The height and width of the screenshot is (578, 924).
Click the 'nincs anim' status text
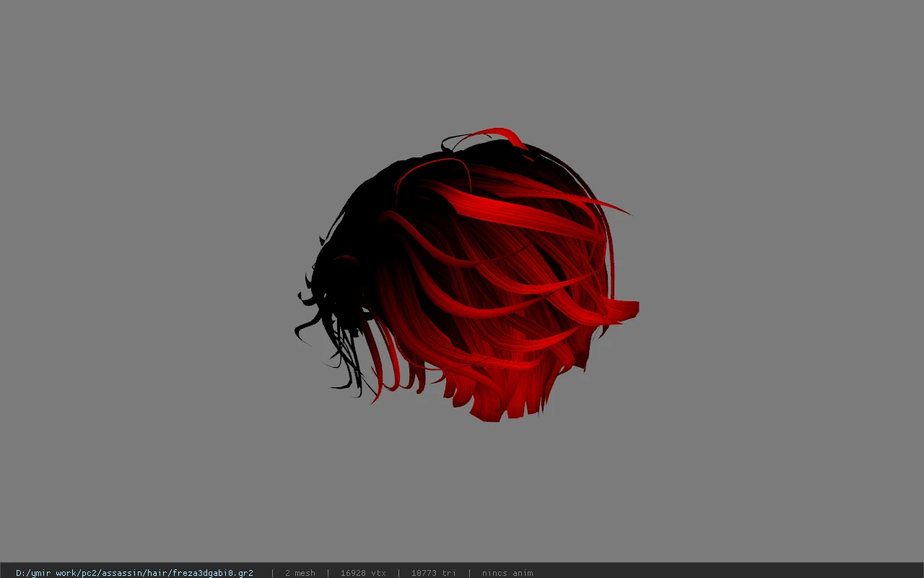tap(507, 573)
